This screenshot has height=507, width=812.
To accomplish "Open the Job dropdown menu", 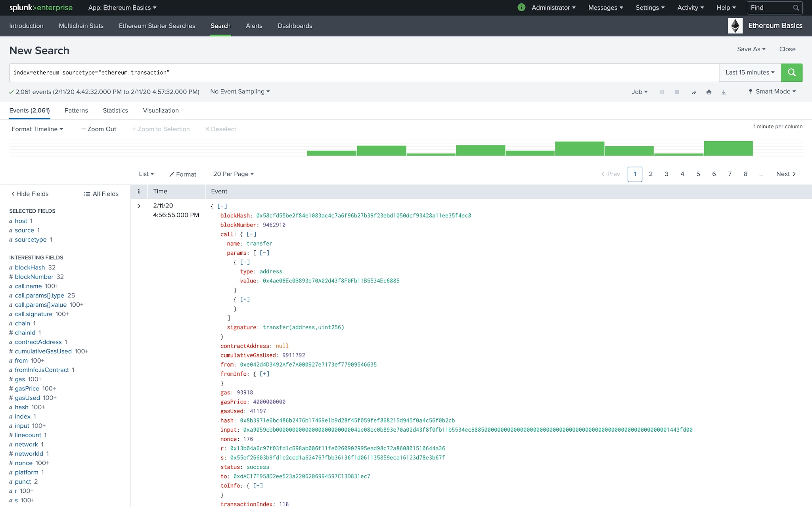I will click(640, 92).
